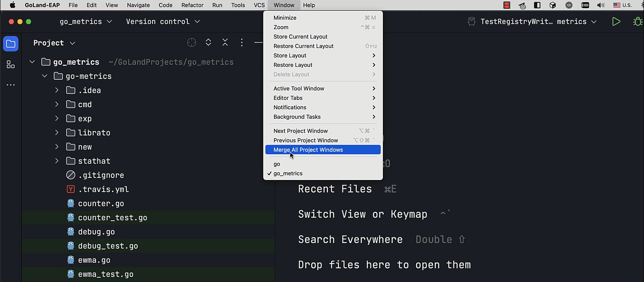Open the Project tool window folder icon
This screenshot has width=644, height=282.
pos(11,44)
